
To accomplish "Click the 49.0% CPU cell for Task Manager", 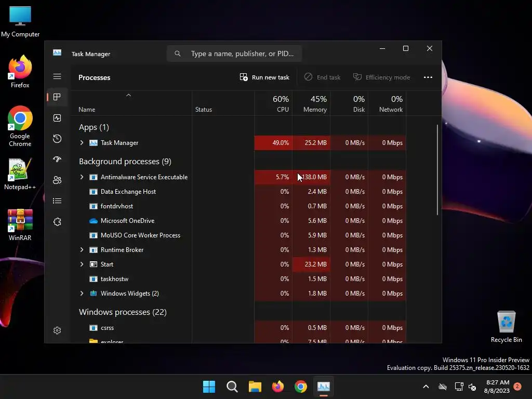I will [x=273, y=143].
